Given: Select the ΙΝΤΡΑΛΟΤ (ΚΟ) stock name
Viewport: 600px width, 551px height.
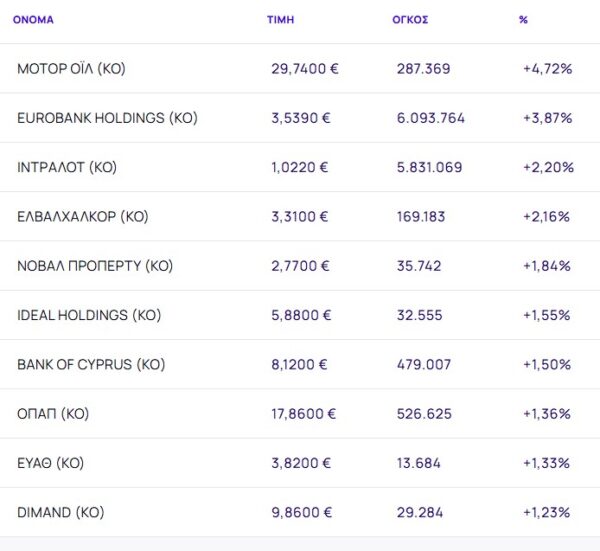Looking at the screenshot, I should (67, 167).
